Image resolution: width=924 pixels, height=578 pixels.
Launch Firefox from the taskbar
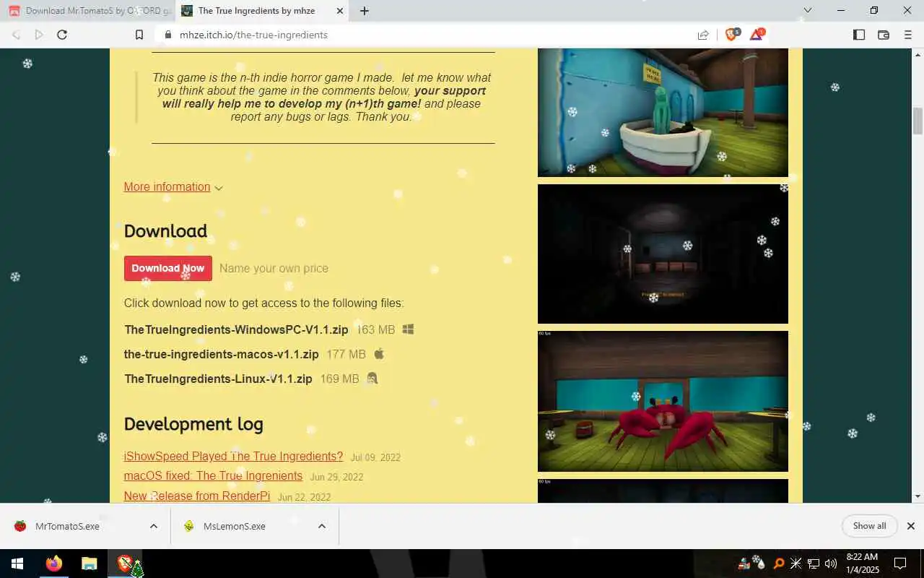pos(54,564)
